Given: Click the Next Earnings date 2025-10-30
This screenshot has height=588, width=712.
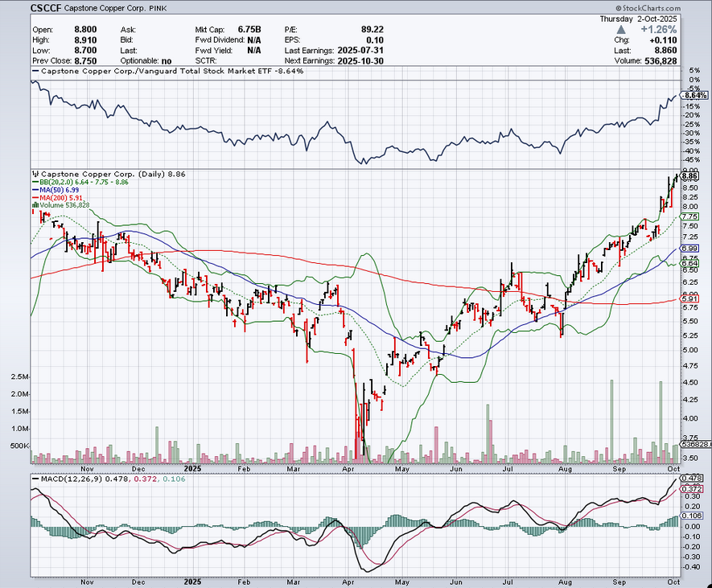Looking at the screenshot, I should click(x=360, y=61).
